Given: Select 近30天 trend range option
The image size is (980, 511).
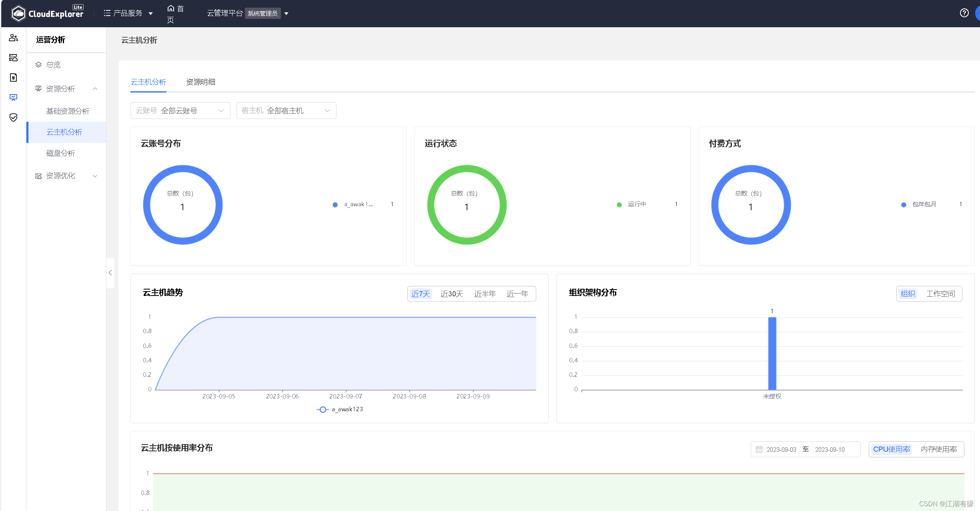Looking at the screenshot, I should pos(451,294).
